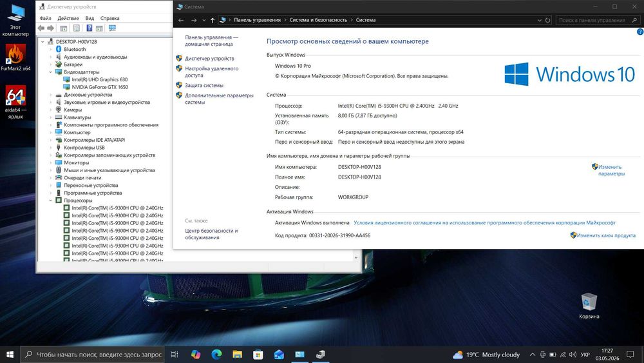Click the properties sheet icon in Device Manager toolbar
Image resolution: width=644 pixels, height=363 pixels.
click(77, 28)
